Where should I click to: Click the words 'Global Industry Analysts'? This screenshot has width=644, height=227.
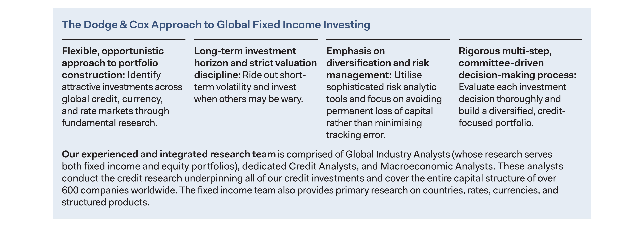(398, 154)
